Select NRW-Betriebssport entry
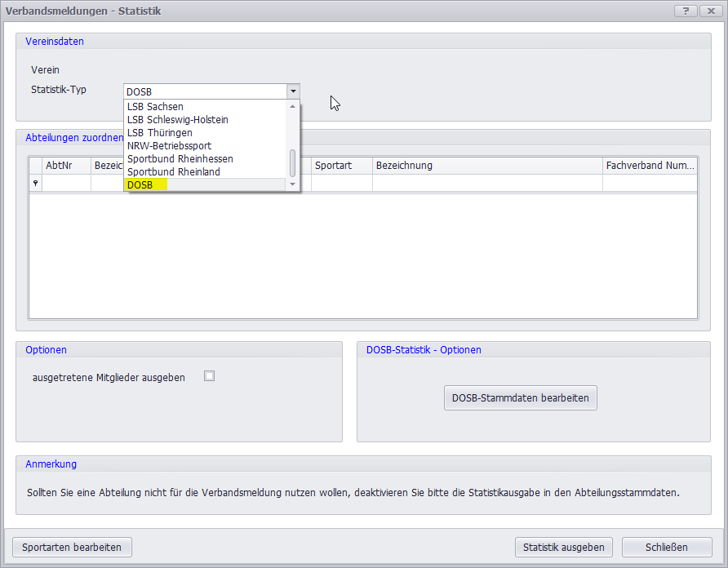728x568 pixels. coord(169,146)
